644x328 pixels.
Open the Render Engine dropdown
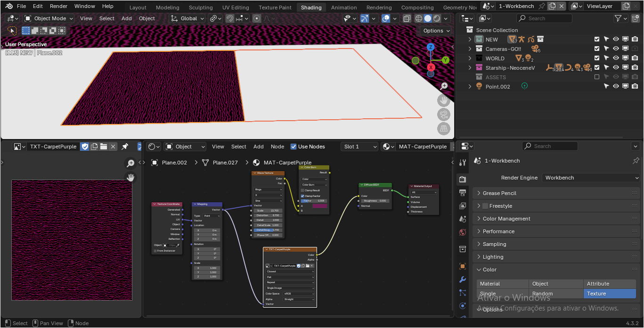point(591,178)
